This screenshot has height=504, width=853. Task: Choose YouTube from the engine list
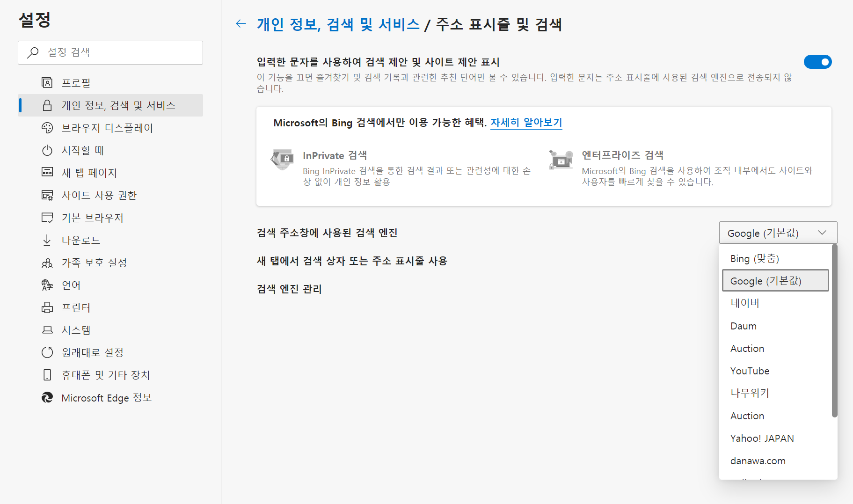click(775, 371)
